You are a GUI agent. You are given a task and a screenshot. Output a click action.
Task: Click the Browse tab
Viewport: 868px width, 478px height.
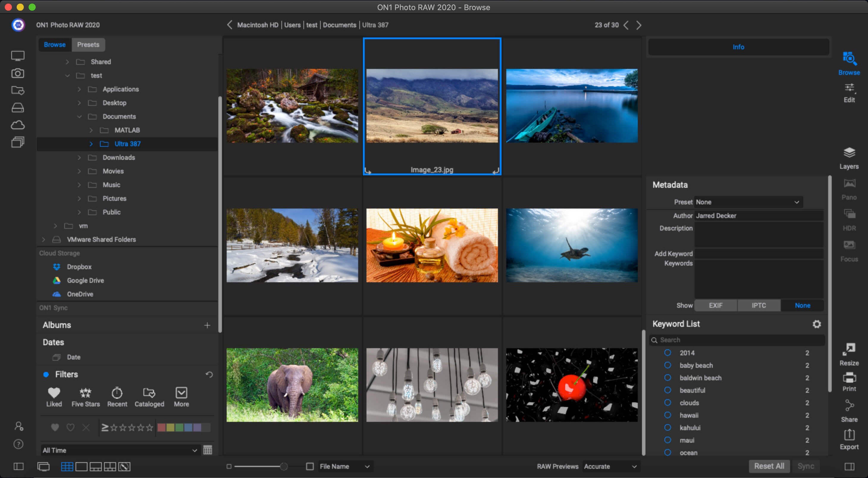[x=54, y=44]
